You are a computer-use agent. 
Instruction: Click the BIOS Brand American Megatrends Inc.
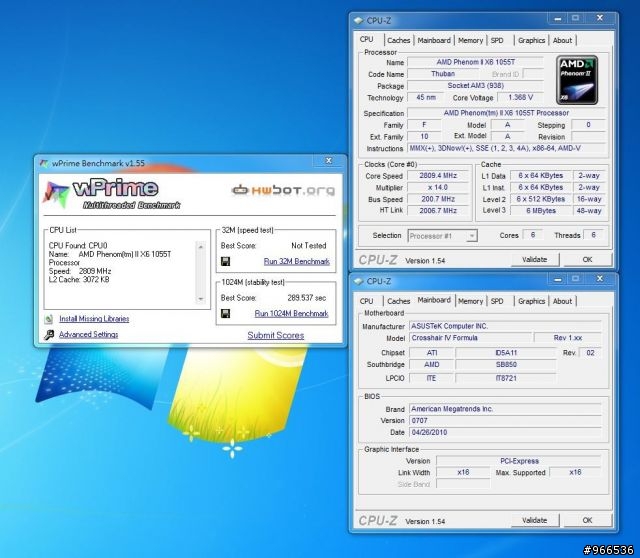coord(505,409)
